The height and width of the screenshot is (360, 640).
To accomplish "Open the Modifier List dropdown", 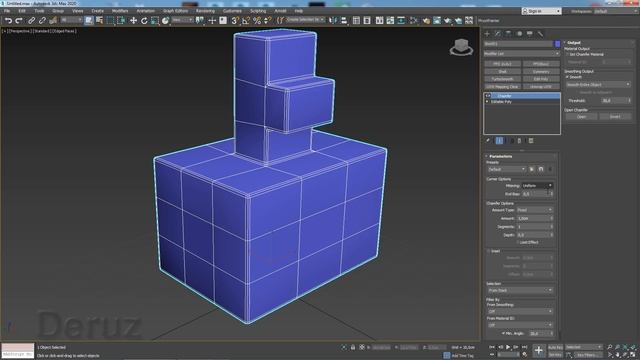I will (x=522, y=53).
